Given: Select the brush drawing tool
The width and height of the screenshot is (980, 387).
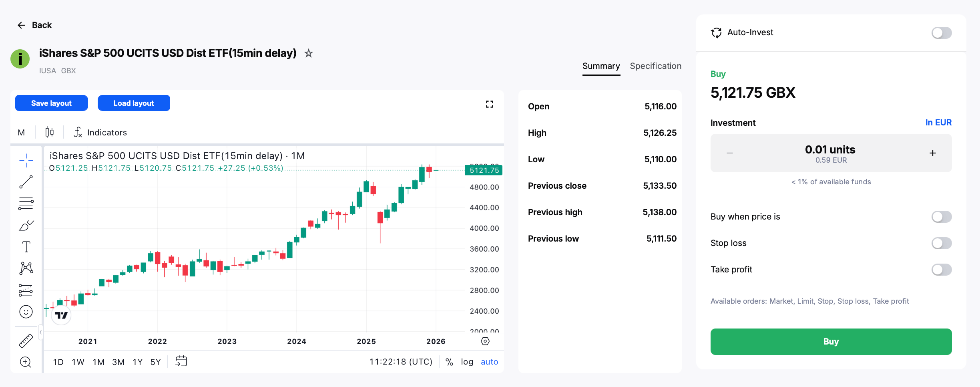Looking at the screenshot, I should (x=26, y=225).
